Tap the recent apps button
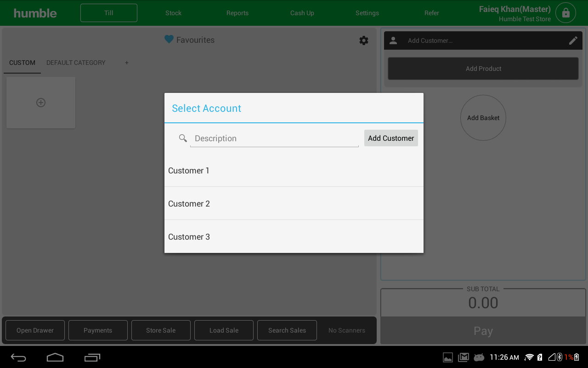 (x=92, y=357)
